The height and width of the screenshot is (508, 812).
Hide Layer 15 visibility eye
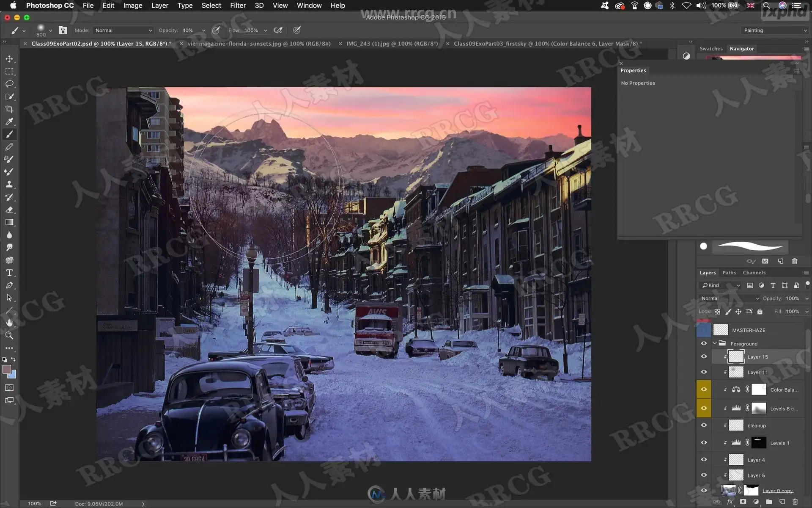coord(704,356)
